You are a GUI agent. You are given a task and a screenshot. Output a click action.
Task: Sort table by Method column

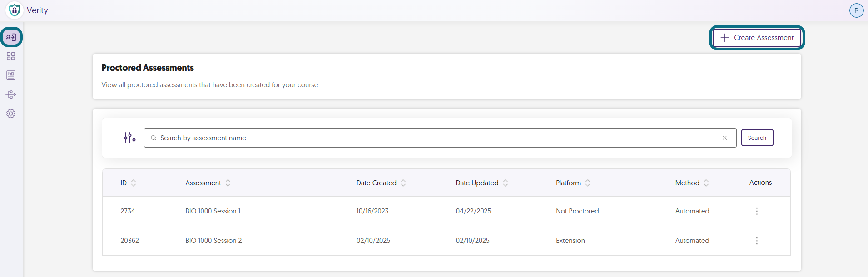[x=706, y=183]
